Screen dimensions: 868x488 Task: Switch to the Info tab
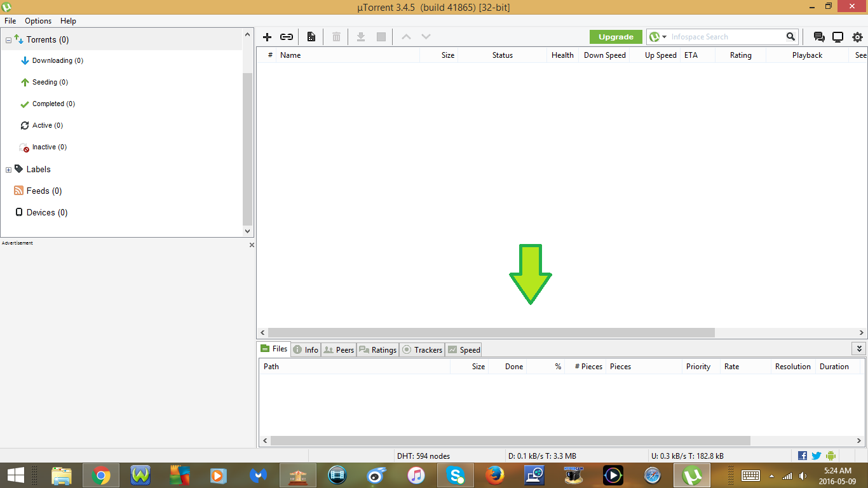point(306,349)
